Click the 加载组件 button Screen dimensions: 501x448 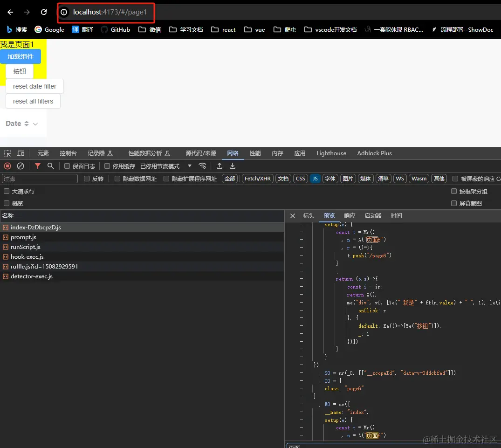pos(21,56)
